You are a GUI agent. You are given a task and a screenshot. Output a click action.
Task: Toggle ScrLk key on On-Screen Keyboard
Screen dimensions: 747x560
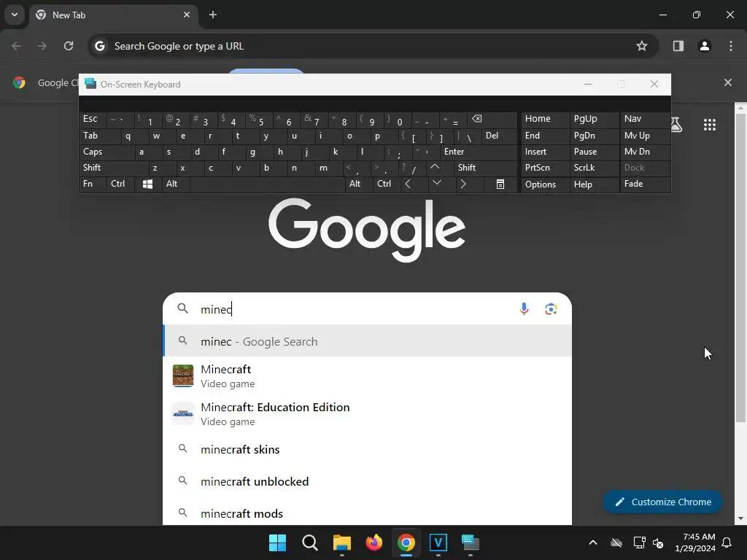594,168
